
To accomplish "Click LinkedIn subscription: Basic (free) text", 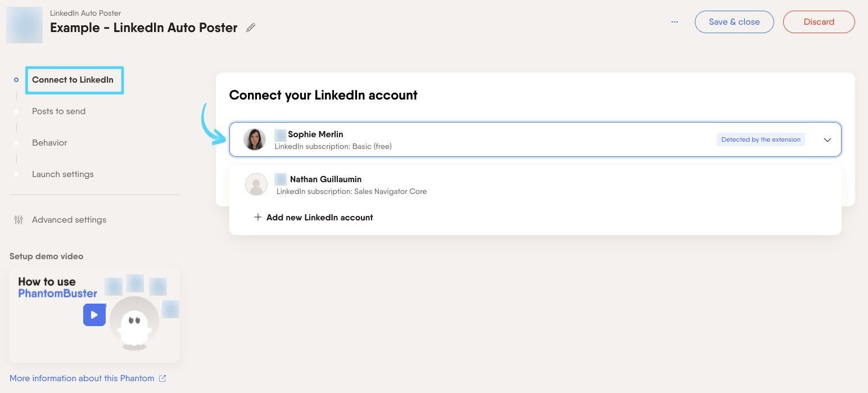I will pyautogui.click(x=333, y=147).
